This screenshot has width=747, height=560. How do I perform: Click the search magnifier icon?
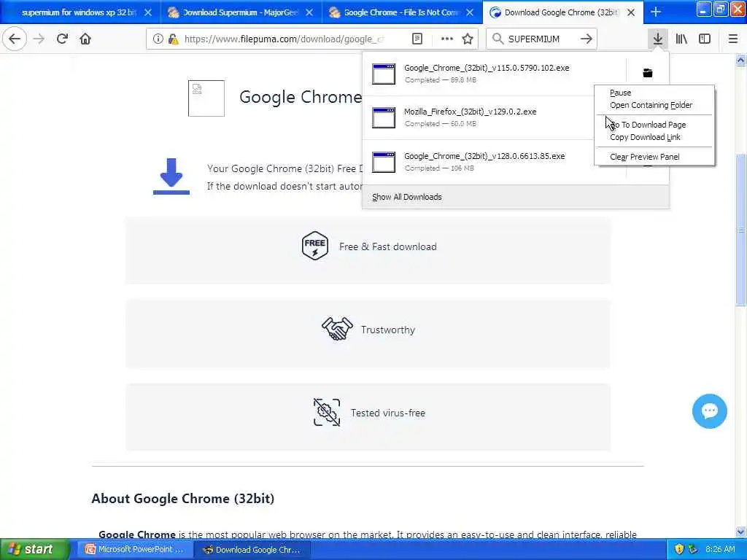(498, 39)
